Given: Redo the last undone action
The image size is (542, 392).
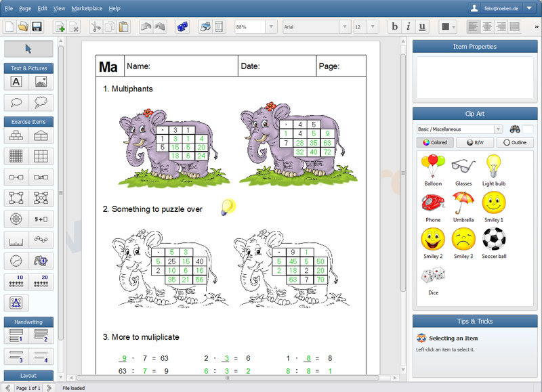Looking at the screenshot, I should tap(160, 26).
